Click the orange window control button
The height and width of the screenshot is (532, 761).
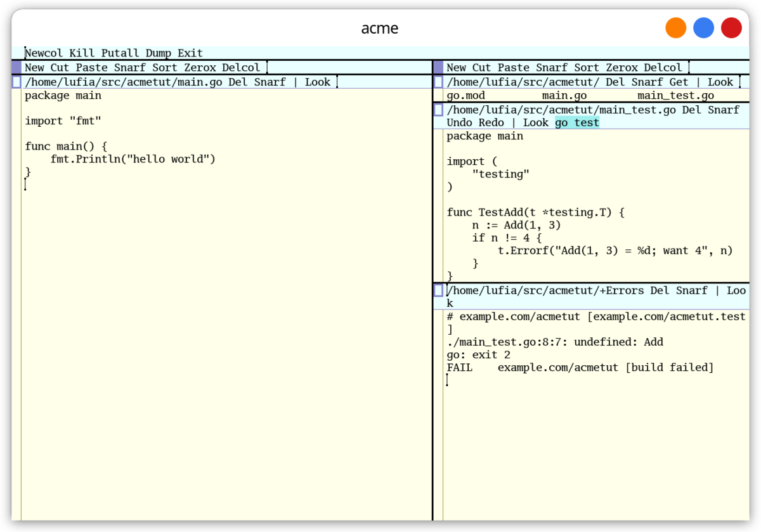tap(676, 28)
